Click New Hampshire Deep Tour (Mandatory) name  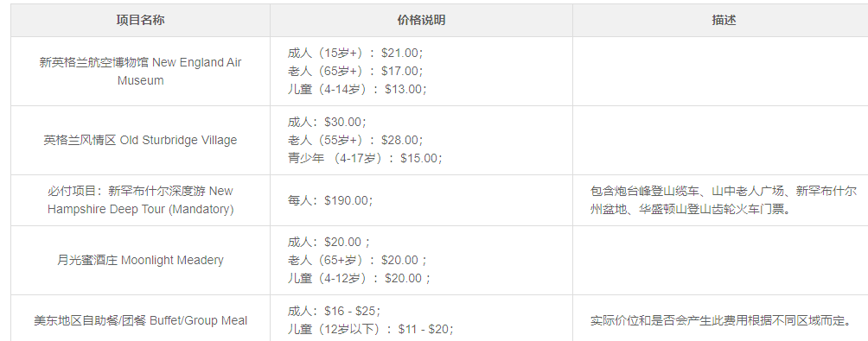coord(141,200)
